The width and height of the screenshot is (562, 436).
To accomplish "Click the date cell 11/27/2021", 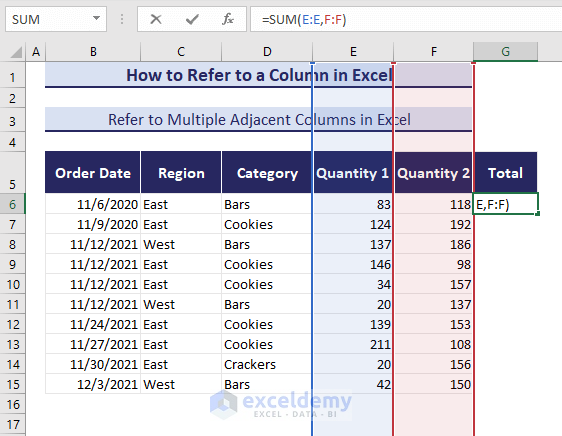I will click(93, 344).
